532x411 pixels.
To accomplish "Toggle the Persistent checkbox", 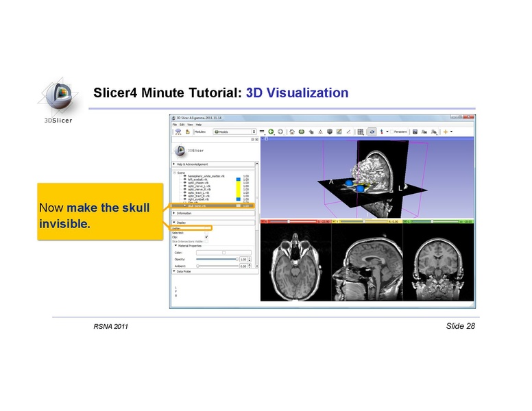I will click(392, 132).
